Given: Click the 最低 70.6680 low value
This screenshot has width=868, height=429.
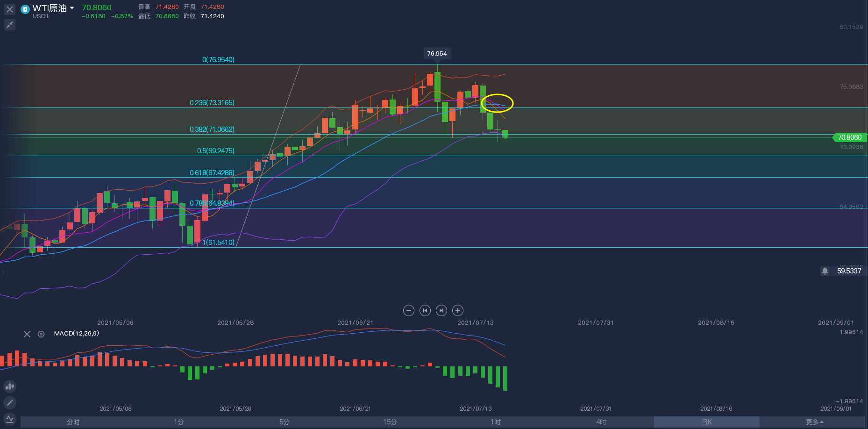Looking at the screenshot, I should pos(167,16).
